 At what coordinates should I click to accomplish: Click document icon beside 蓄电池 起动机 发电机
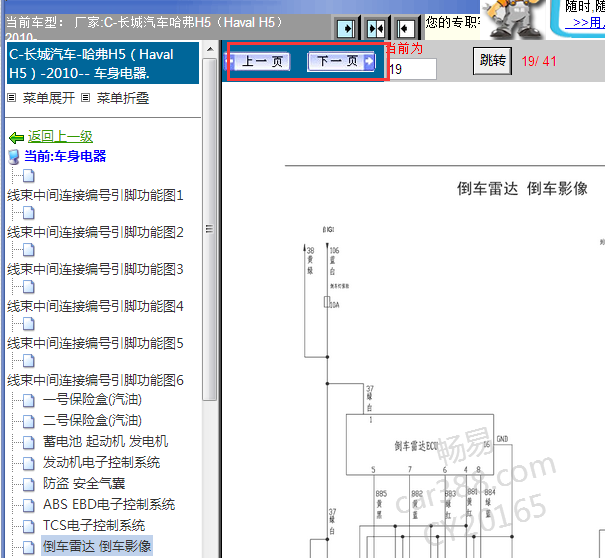(29, 442)
